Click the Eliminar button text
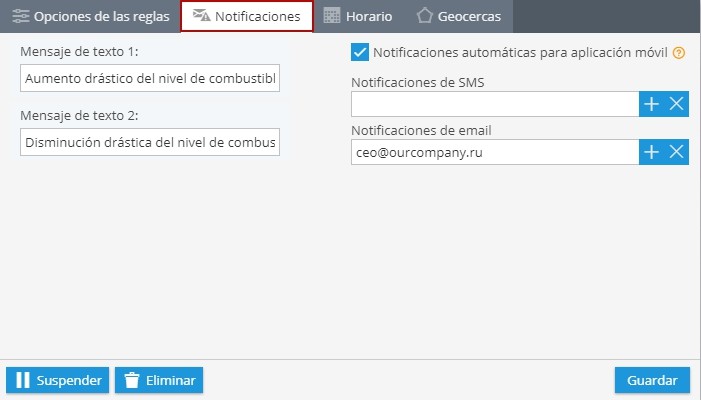 (x=171, y=380)
